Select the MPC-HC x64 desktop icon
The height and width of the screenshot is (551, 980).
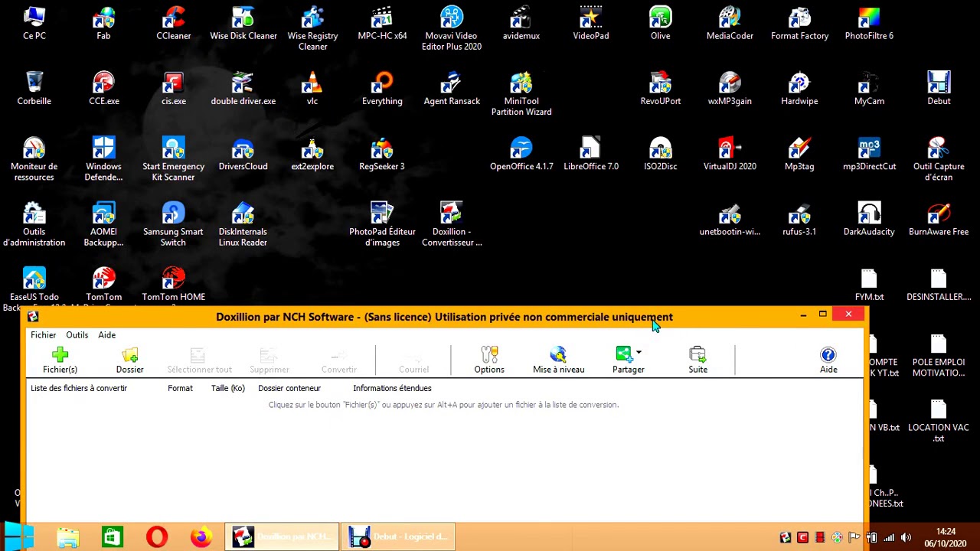382,23
